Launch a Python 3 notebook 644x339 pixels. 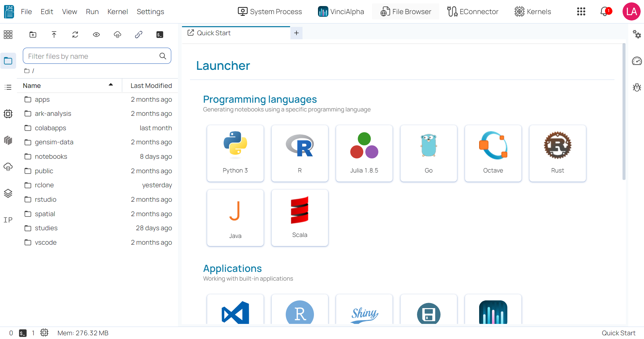click(235, 153)
